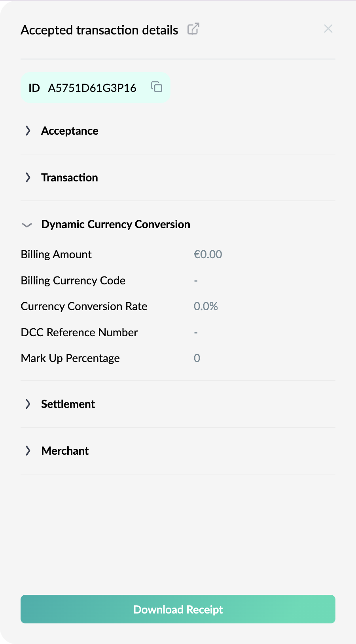
Task: Click the Currency Conversion Rate value 0.0%
Action: pos(206,306)
